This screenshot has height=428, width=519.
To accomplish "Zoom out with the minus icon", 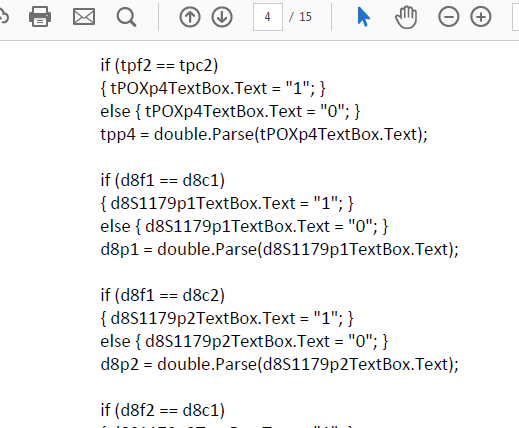I will [x=449, y=17].
